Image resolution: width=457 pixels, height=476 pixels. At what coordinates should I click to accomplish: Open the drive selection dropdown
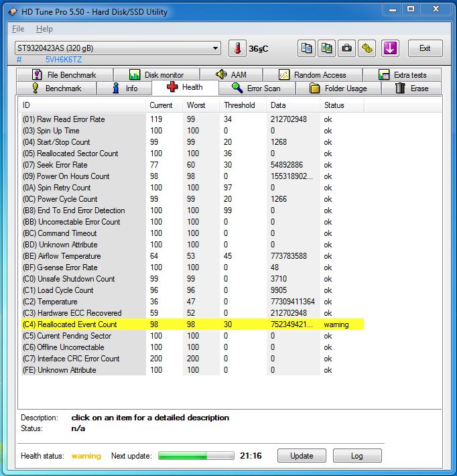(x=118, y=48)
